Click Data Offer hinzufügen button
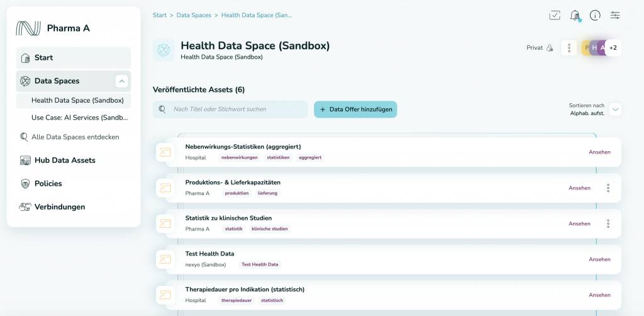 (356, 110)
